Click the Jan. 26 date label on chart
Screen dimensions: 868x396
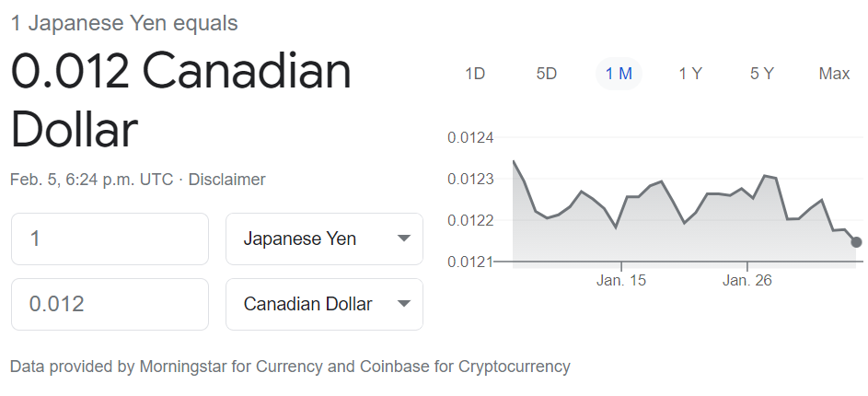click(x=747, y=280)
